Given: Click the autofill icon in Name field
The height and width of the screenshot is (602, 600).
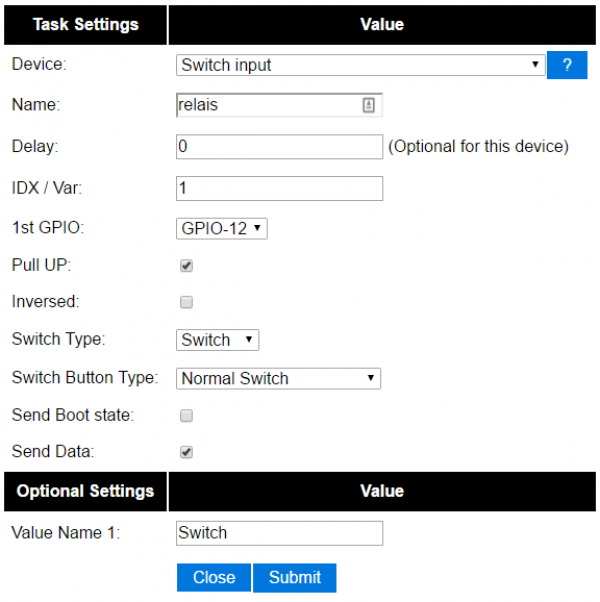Looking at the screenshot, I should [x=368, y=105].
